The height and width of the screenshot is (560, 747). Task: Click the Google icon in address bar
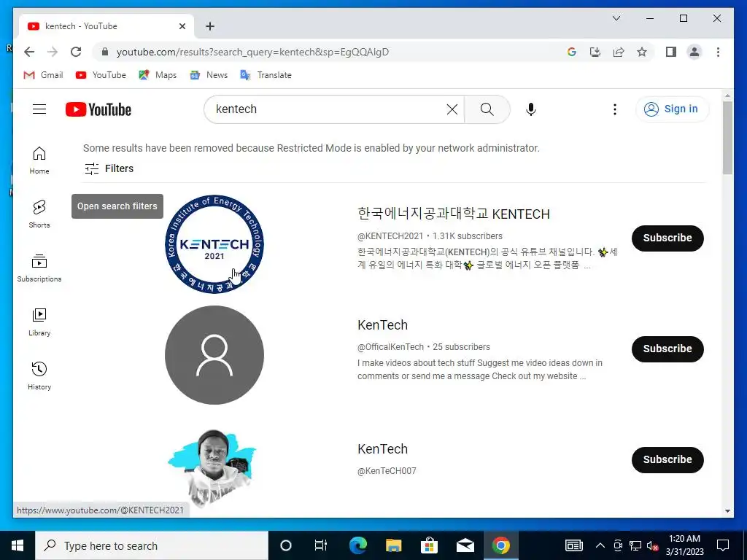pos(572,52)
